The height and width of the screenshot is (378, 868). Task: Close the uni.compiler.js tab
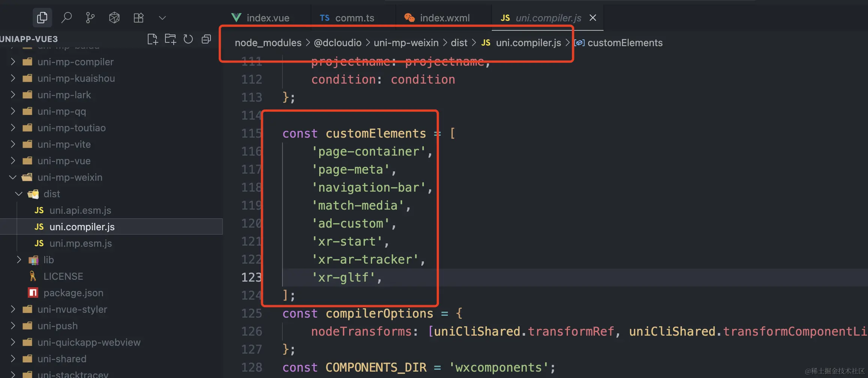tap(593, 18)
